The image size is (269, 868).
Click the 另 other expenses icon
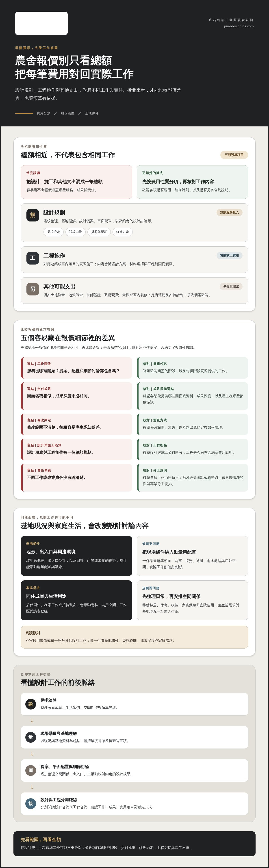coord(33,289)
